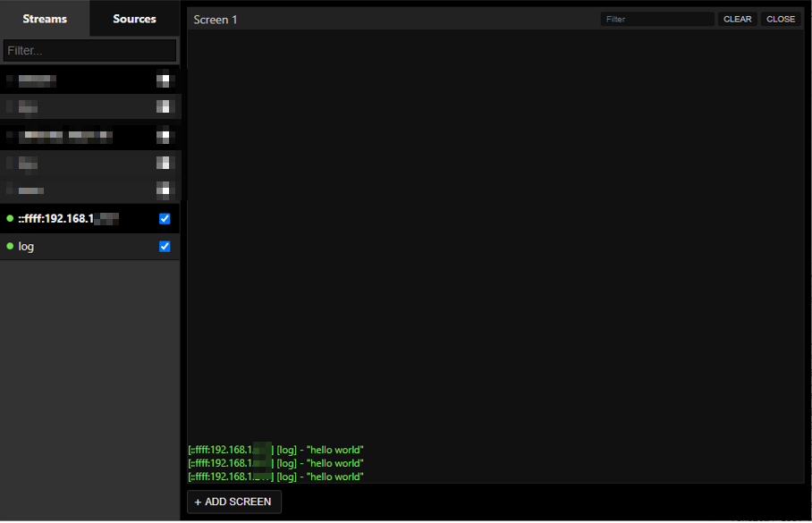Toggle the fifth source's checkbox
The height and width of the screenshot is (523, 812).
coord(163,190)
